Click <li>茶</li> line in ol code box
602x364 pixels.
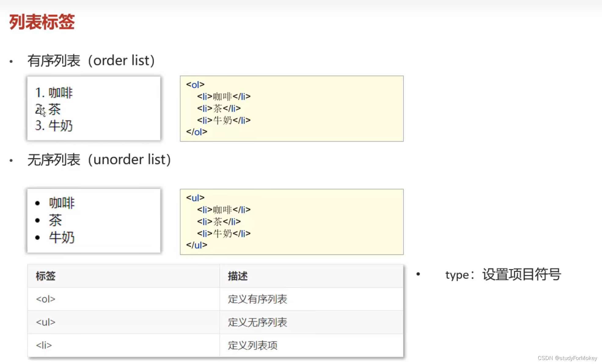[219, 108]
